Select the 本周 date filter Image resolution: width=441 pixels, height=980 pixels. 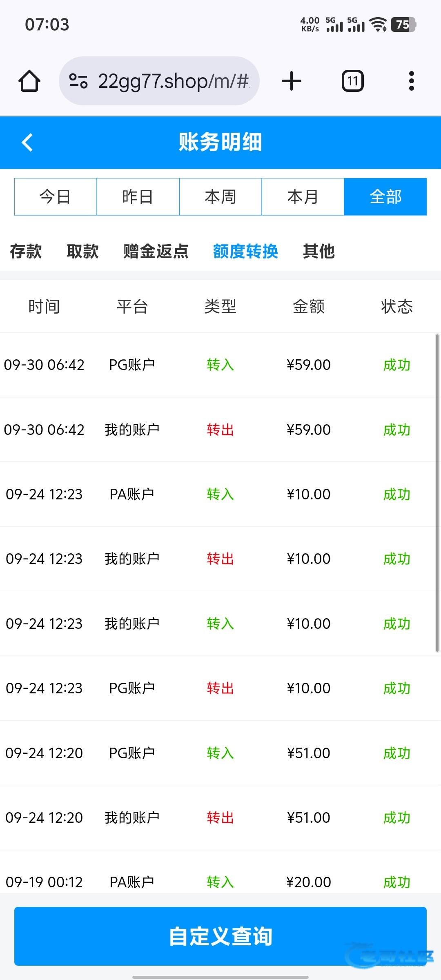click(x=220, y=197)
